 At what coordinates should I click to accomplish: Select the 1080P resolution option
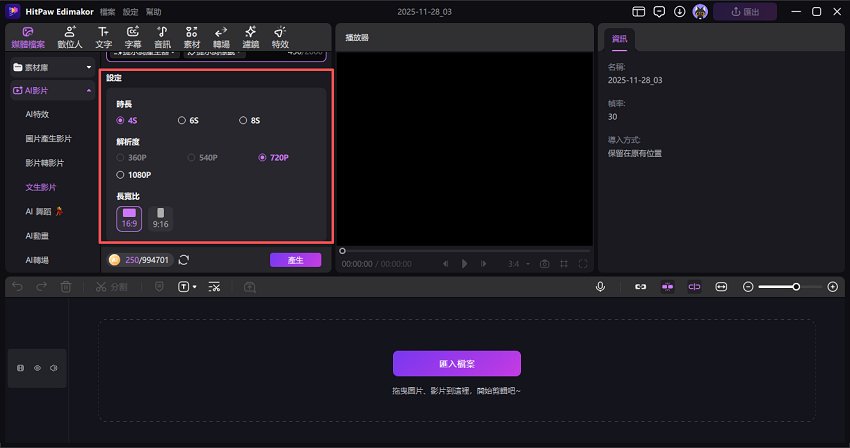click(133, 175)
